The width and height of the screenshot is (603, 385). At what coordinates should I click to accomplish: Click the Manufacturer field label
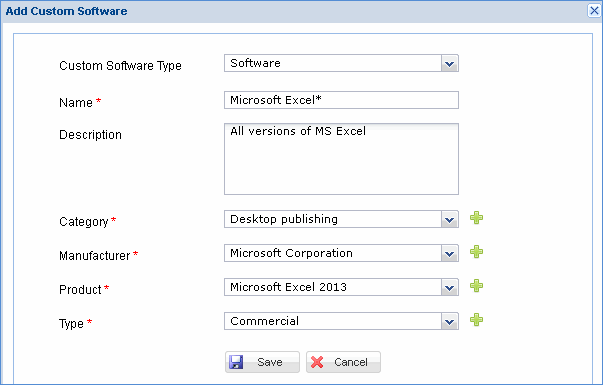click(95, 256)
